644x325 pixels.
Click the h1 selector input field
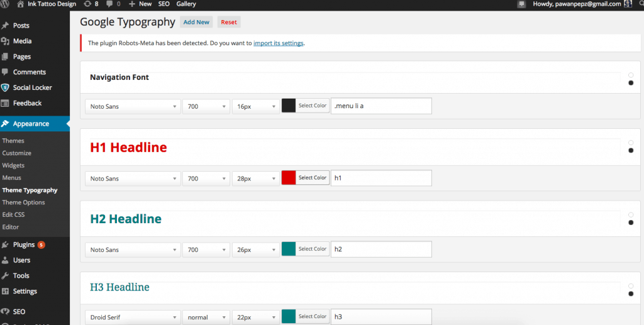click(x=381, y=178)
